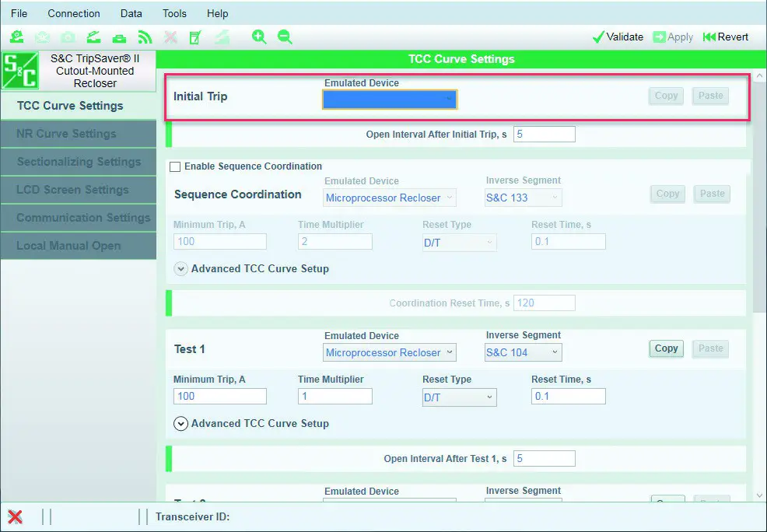
Task: Click Validate with the green checkmark
Action: click(618, 37)
